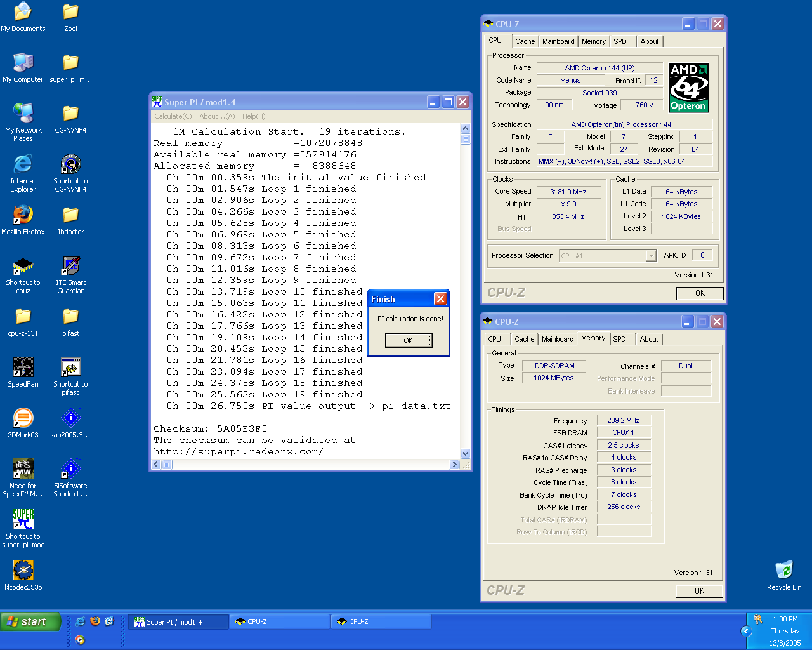This screenshot has height=650, width=812.
Task: Click Super PI horizontal scrollbar right arrow
Action: [x=454, y=465]
